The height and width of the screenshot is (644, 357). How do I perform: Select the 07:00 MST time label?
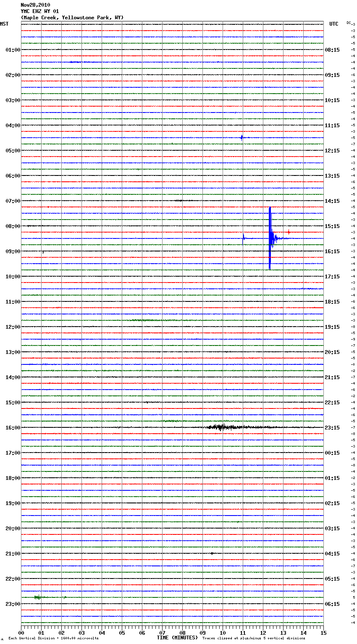coord(13,201)
